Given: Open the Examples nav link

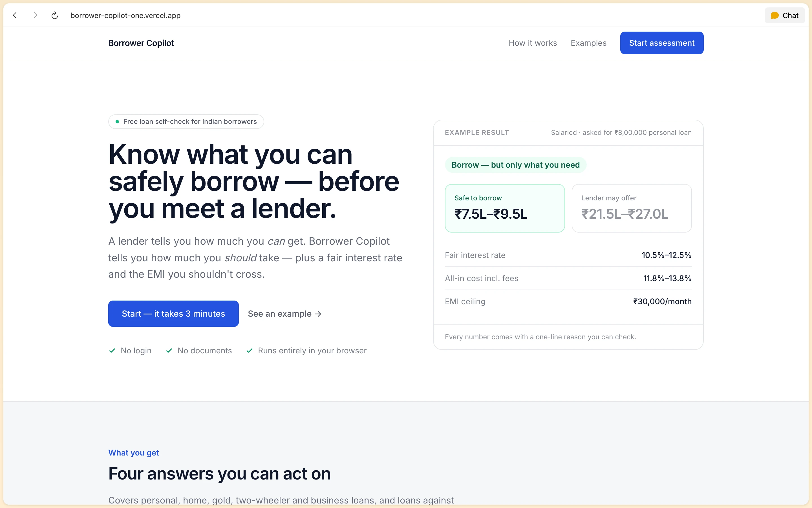Looking at the screenshot, I should point(588,43).
